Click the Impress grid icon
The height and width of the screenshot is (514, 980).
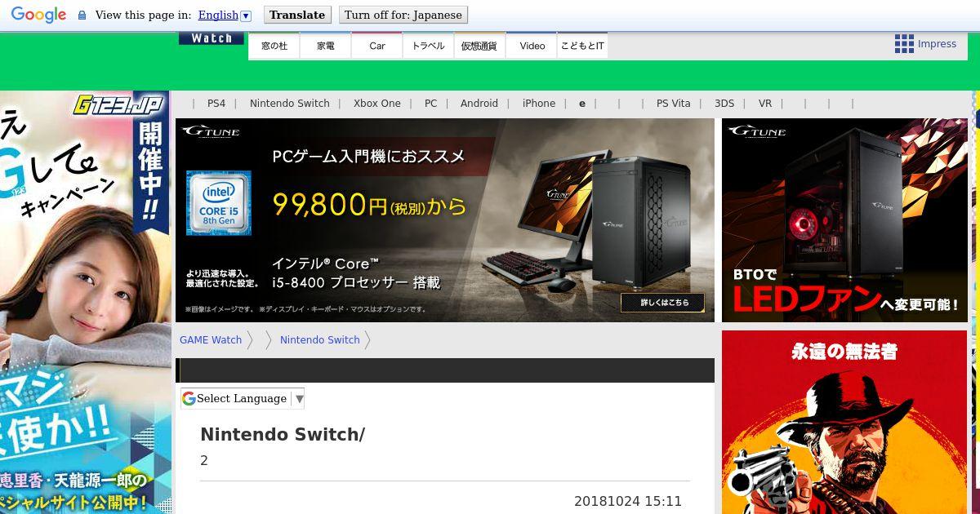(x=904, y=44)
